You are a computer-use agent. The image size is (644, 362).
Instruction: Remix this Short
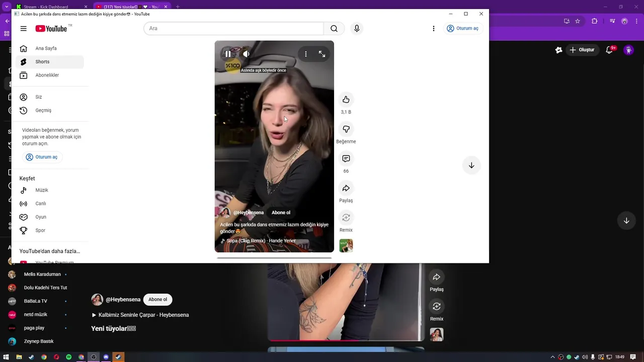(346, 218)
